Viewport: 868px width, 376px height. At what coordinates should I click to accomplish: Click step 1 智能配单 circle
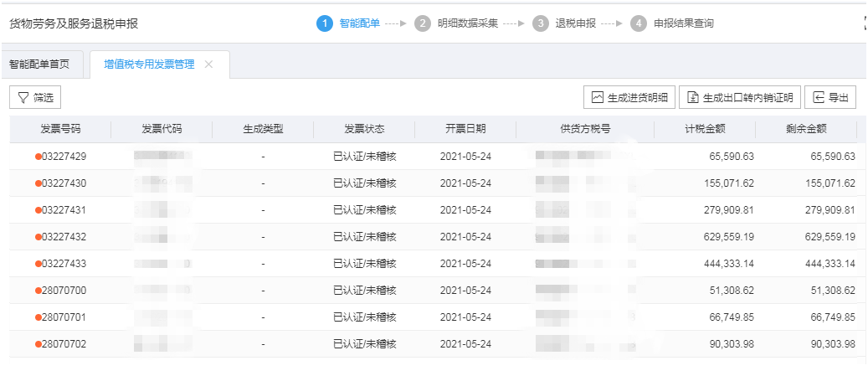(324, 23)
